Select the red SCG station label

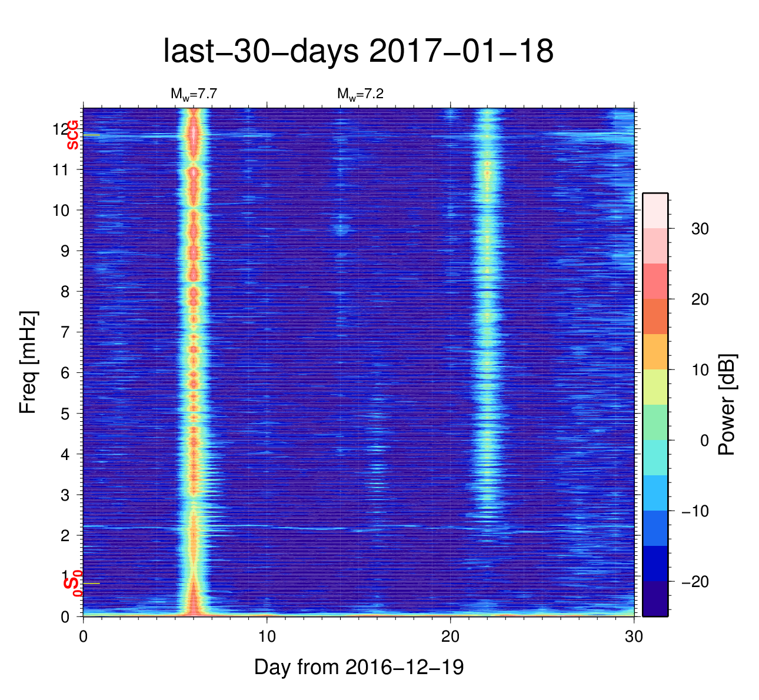pos(72,135)
